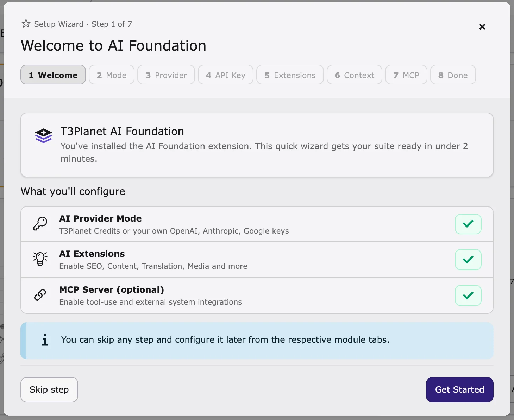Toggle the AI Provider Mode checkmark

(x=468, y=224)
